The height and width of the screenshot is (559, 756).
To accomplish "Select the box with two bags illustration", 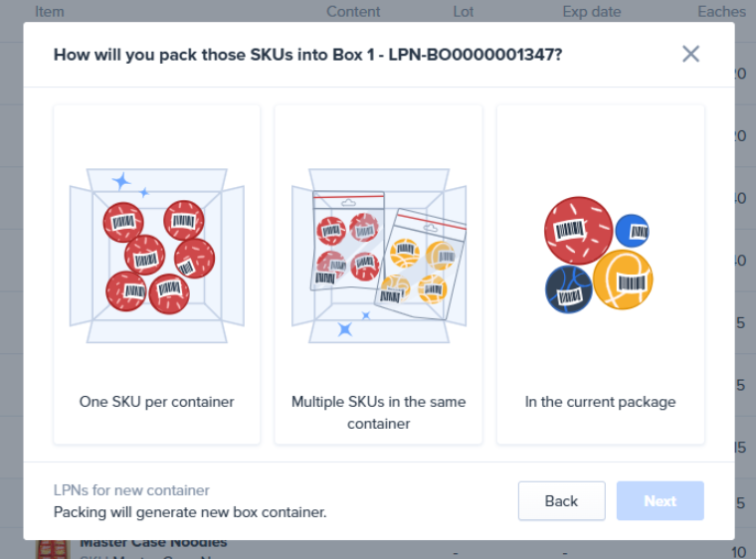I will point(378,255).
